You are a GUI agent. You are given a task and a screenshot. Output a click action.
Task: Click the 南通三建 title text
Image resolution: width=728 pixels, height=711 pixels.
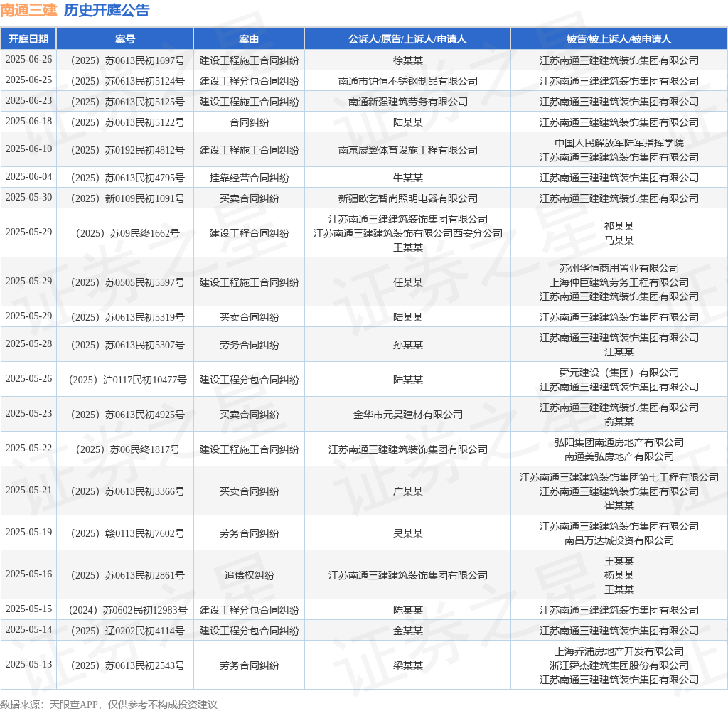point(28,10)
